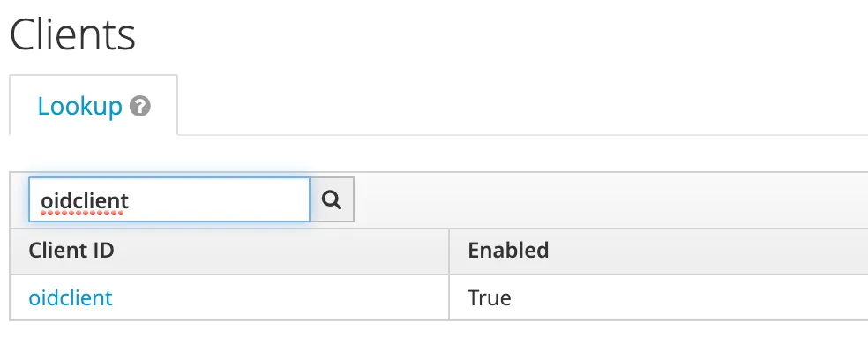868x353 pixels.
Task: Click the Enabled column header
Action: pos(508,250)
